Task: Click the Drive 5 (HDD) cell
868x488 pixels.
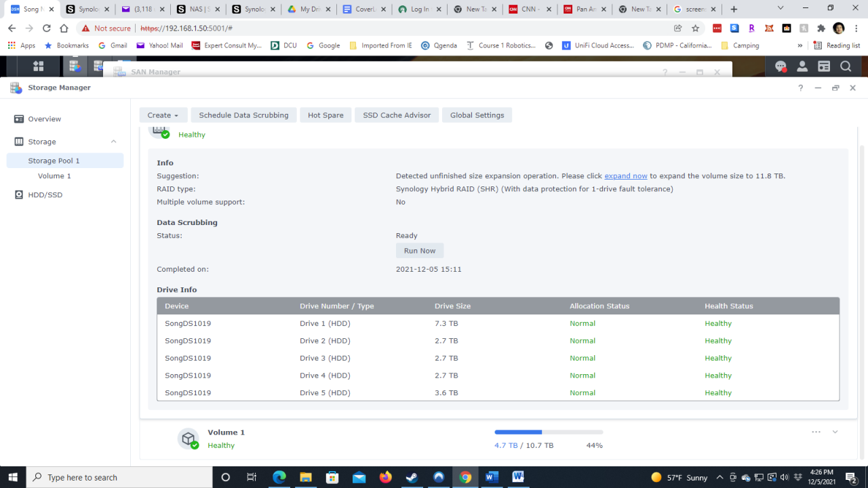Action: pyautogui.click(x=325, y=392)
